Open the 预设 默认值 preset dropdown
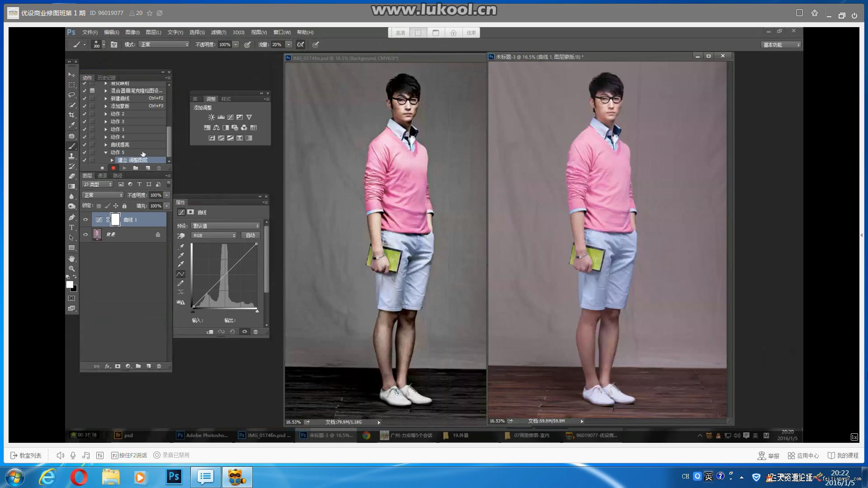The image size is (868, 488). [x=226, y=225]
